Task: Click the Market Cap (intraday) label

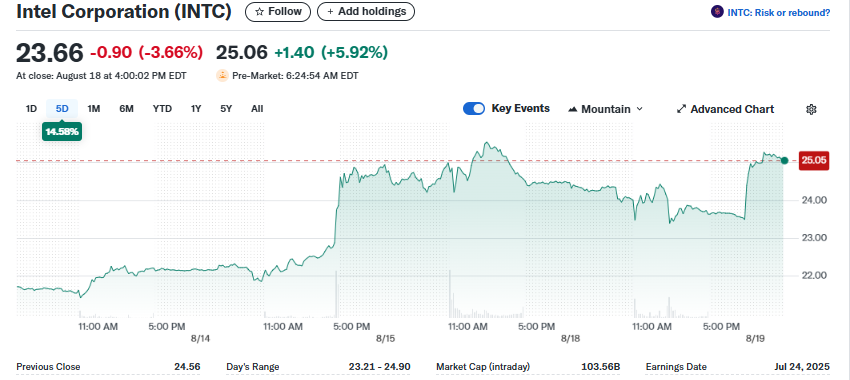Action: coord(483,367)
